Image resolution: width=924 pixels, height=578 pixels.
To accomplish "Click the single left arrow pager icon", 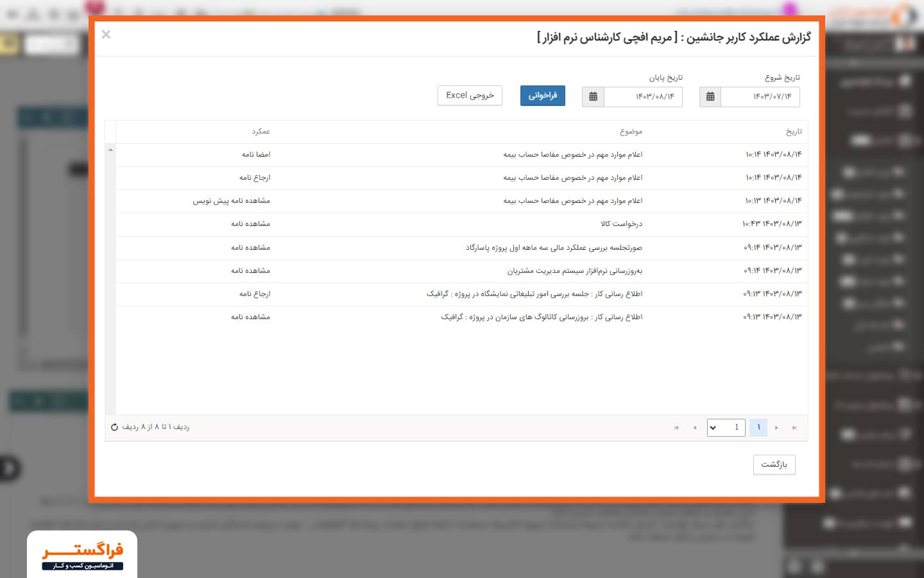I will pos(694,428).
